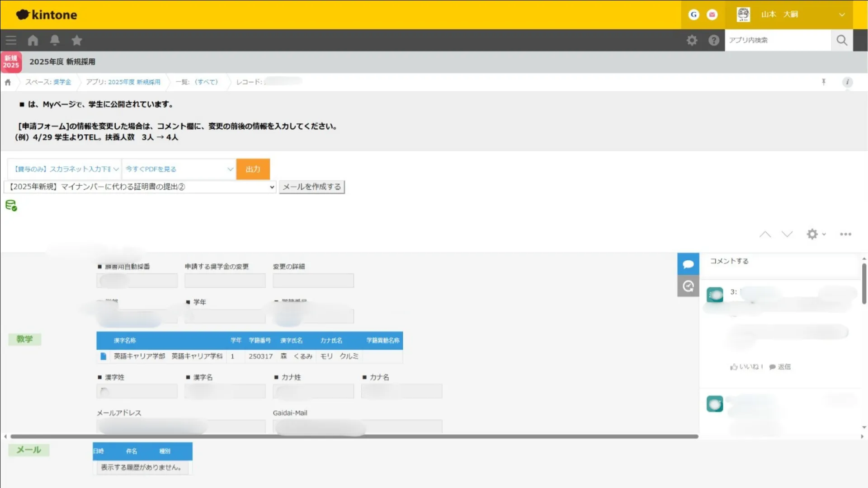Go to the next record arrow
The width and height of the screenshot is (868, 488).
(x=787, y=234)
